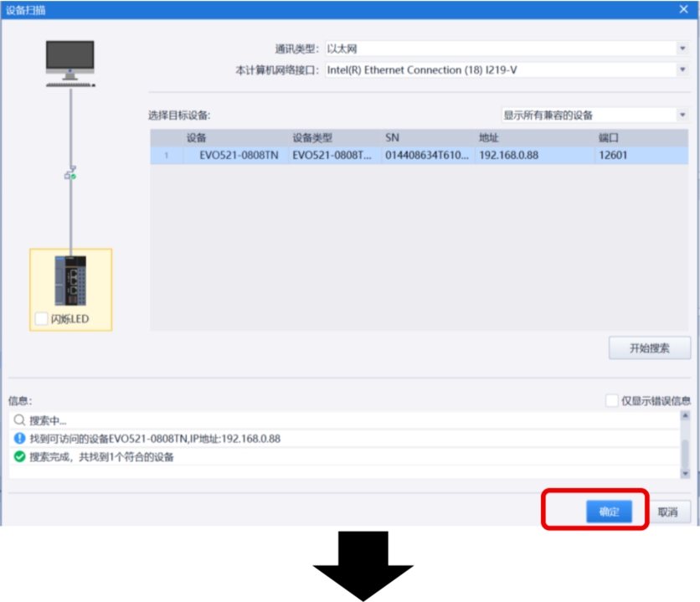The image size is (700, 602).
Task: Click the blue info icon in message log
Action: 19,439
